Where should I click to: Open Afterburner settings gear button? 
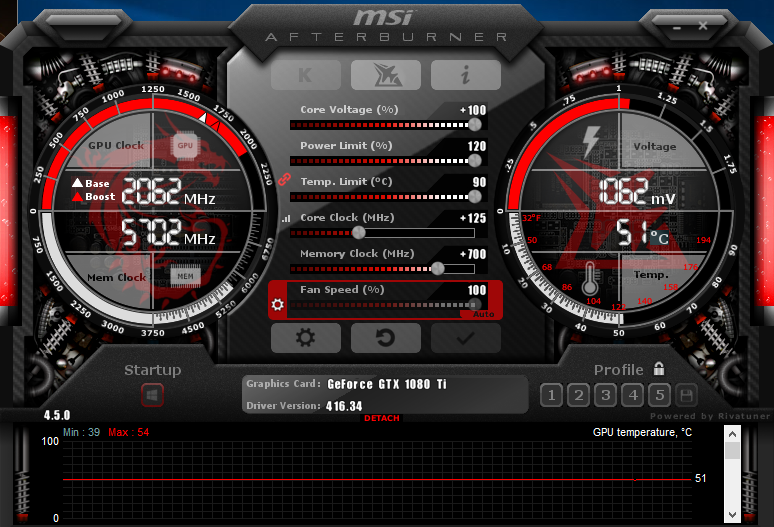click(x=306, y=338)
